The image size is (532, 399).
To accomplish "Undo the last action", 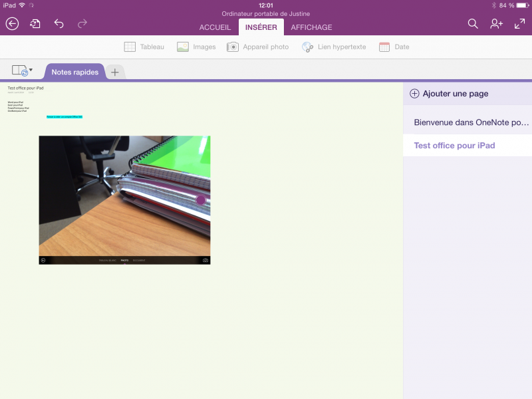I will point(59,24).
